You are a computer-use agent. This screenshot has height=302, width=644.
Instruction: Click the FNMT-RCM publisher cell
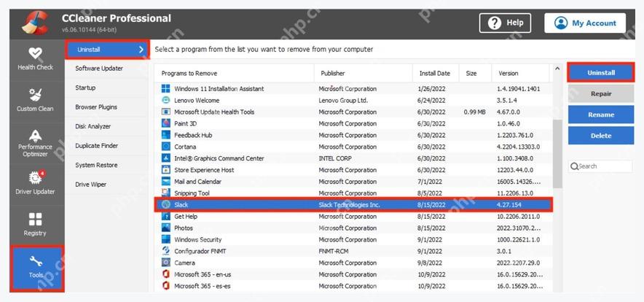333,251
